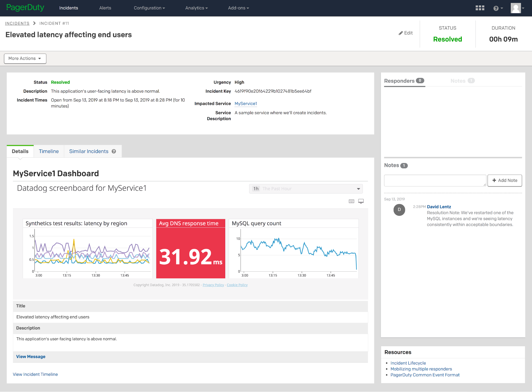Open the More Actions dropdown
532x392 pixels.
click(25, 58)
